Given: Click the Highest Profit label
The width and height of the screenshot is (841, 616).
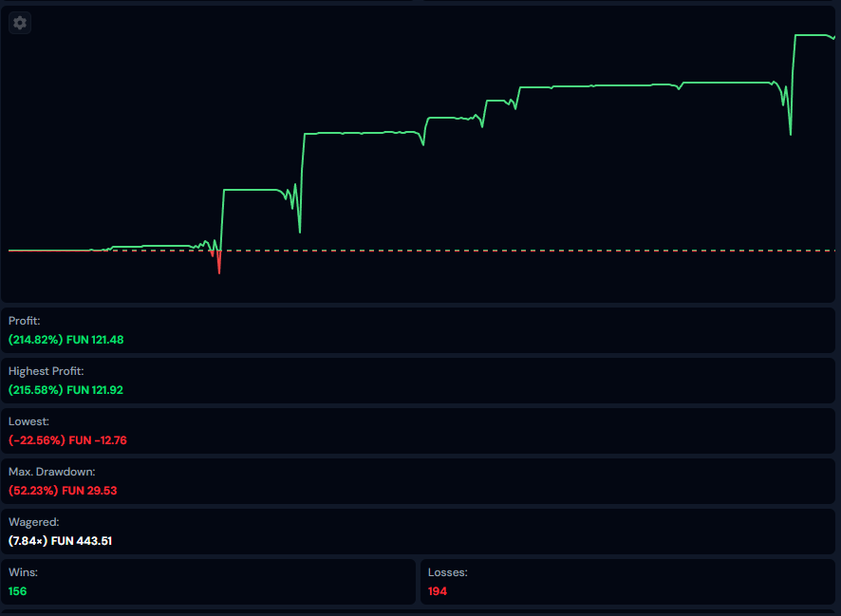Looking at the screenshot, I should [x=47, y=371].
